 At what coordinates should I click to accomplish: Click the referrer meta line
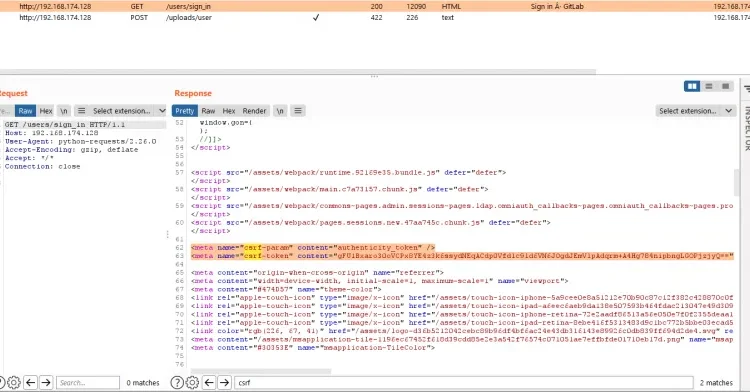coord(317,272)
